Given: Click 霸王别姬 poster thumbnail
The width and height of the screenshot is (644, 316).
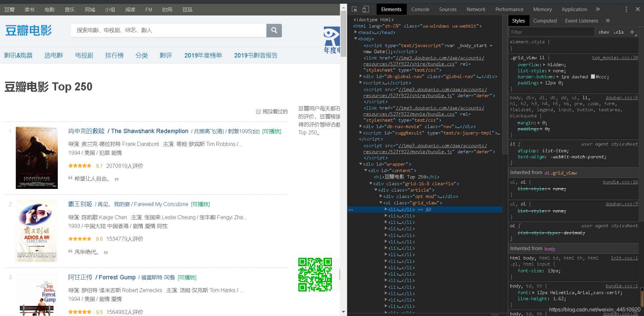Looking at the screenshot, I should coord(37,231).
